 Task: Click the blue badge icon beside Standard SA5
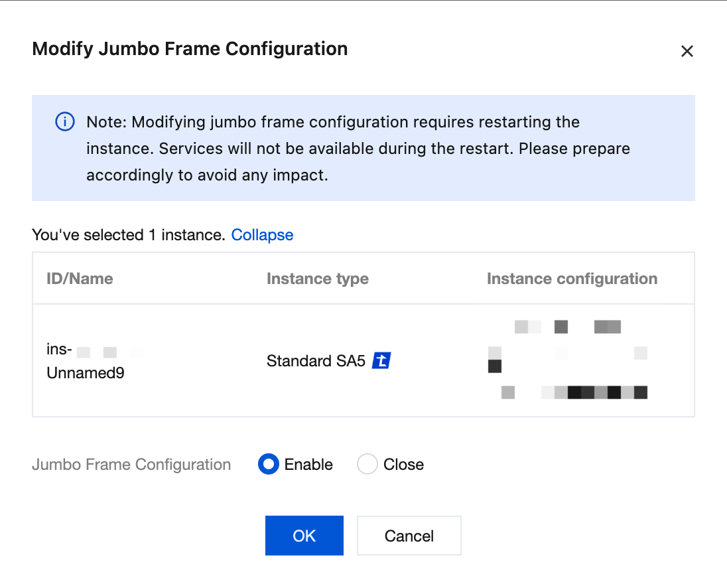(381, 361)
